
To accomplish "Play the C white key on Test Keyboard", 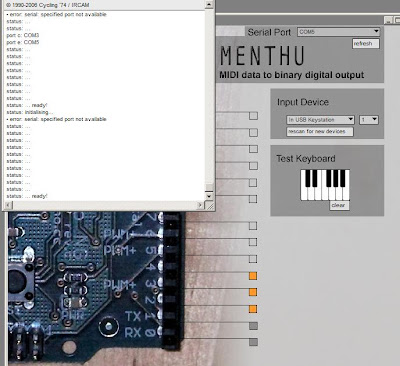I will pos(304,193).
